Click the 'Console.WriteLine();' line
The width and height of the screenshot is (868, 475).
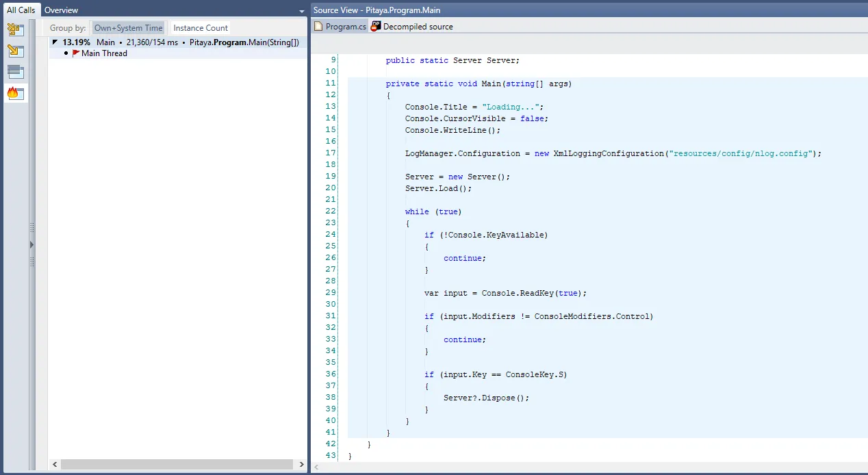tap(452, 130)
